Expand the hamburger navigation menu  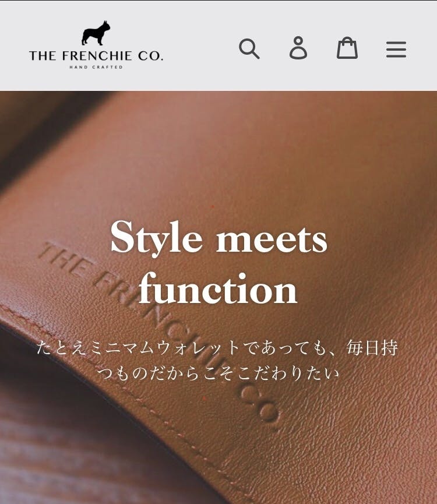coord(396,49)
